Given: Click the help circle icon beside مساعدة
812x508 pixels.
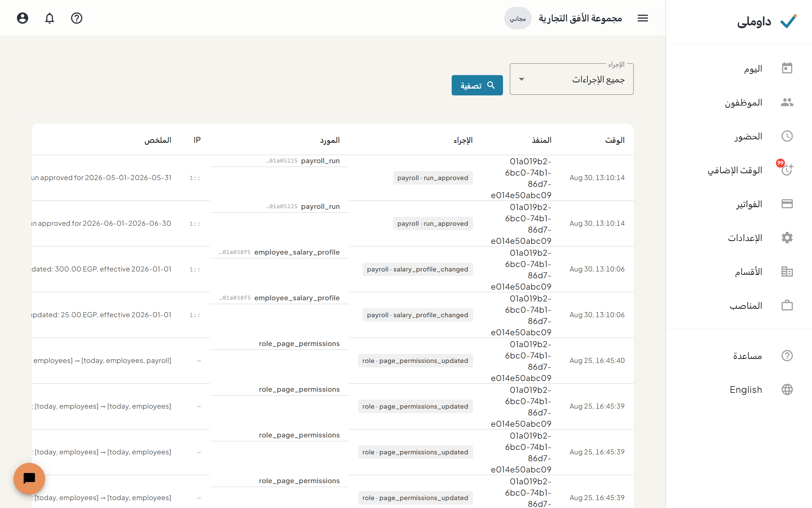Looking at the screenshot, I should 787,356.
